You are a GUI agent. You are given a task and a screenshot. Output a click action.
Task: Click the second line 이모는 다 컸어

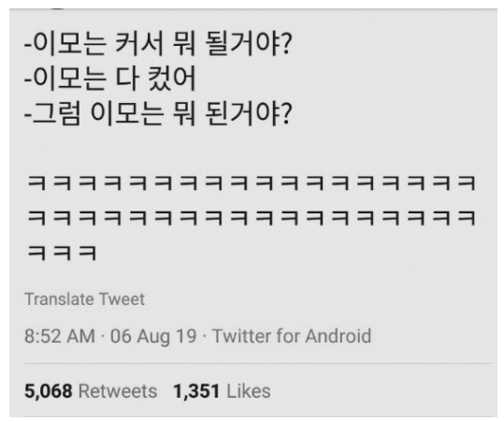point(110,79)
